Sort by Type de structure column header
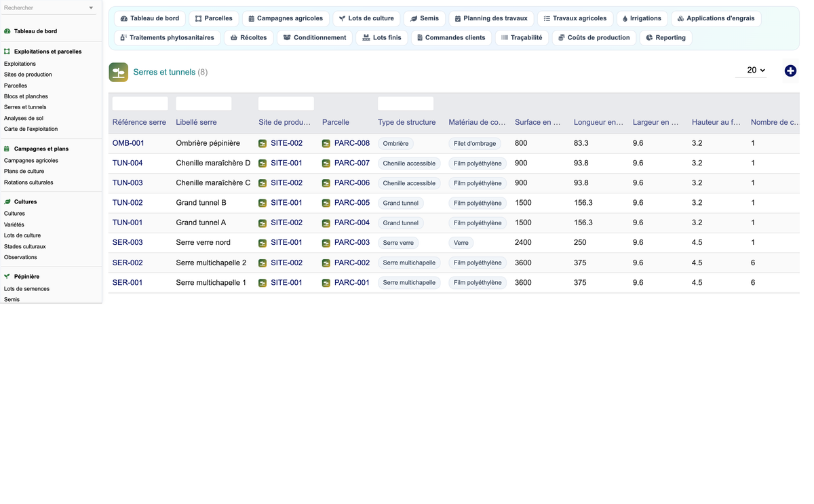This screenshot has height=504, width=814. 406,122
